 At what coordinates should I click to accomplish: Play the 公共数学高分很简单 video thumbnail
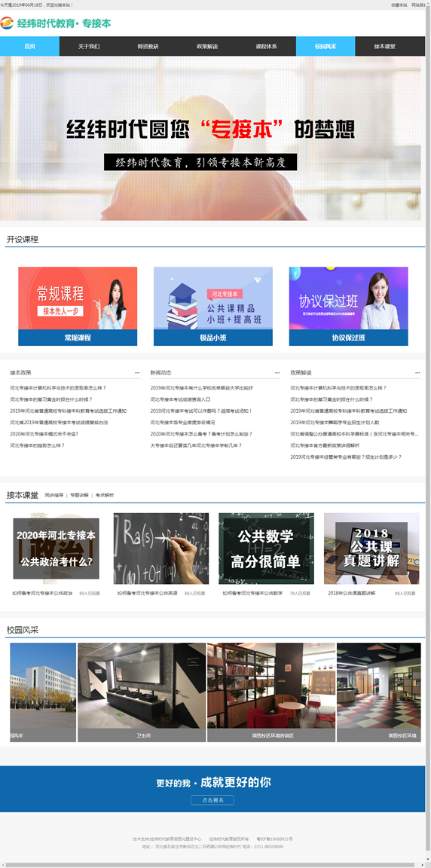[x=266, y=548]
